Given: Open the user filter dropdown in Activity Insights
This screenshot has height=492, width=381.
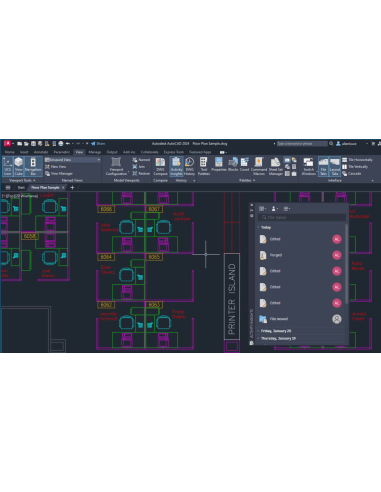Looking at the screenshot, I should click(x=275, y=209).
